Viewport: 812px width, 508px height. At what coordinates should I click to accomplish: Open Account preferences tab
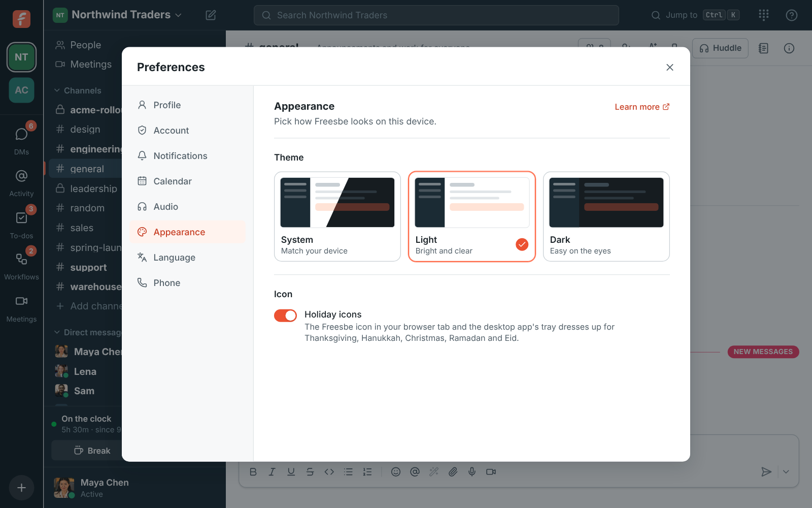187,131
